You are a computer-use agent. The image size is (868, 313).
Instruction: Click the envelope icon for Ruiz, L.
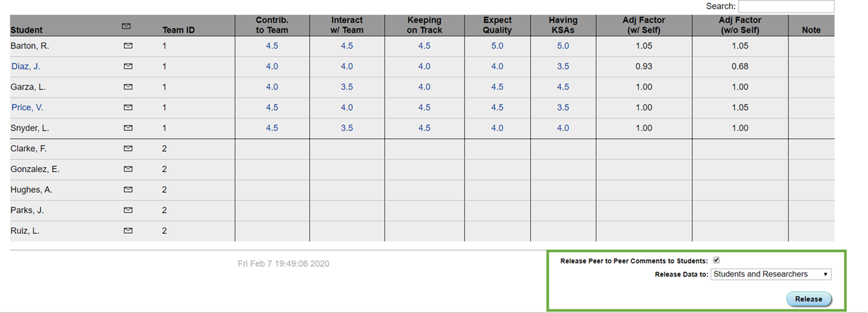pos(128,230)
